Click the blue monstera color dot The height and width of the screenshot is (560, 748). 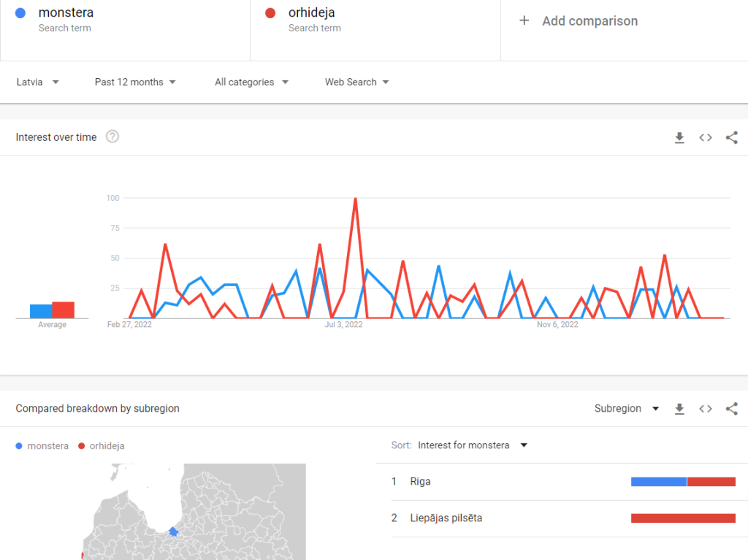[20, 13]
